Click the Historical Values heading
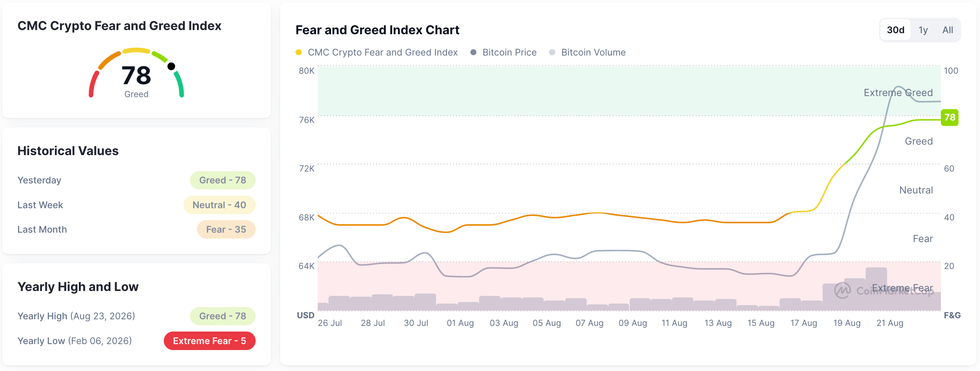 (x=68, y=151)
